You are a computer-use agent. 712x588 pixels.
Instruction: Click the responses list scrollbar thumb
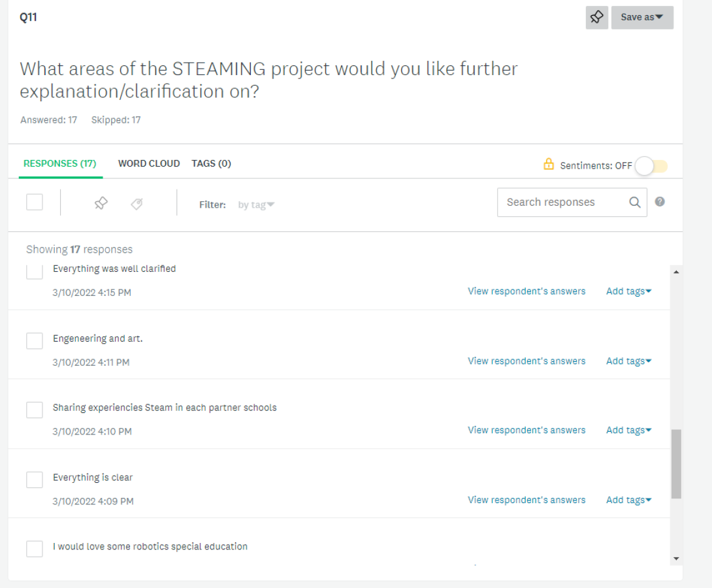pyautogui.click(x=676, y=464)
